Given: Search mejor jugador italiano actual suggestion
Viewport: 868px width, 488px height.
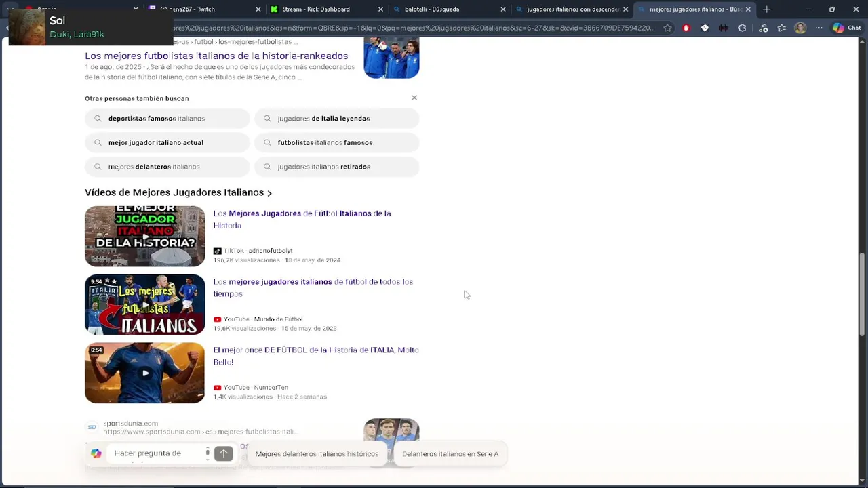Looking at the screenshot, I should coord(167,142).
